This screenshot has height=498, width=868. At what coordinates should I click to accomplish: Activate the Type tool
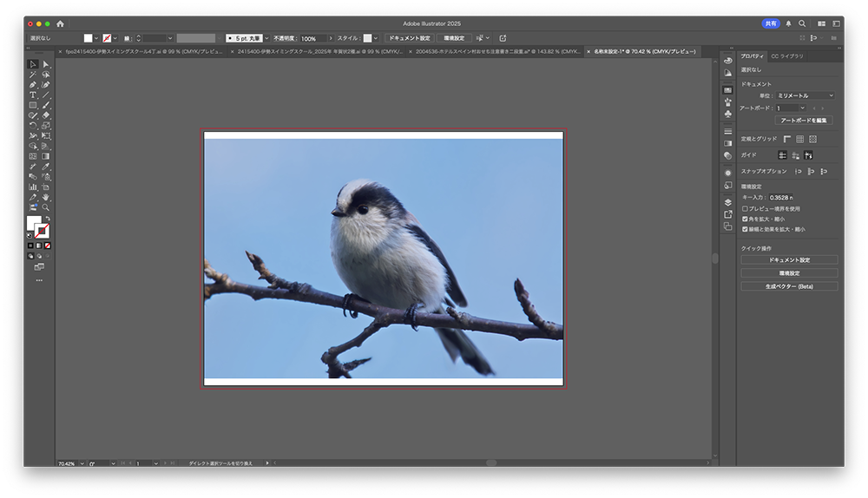click(x=33, y=95)
